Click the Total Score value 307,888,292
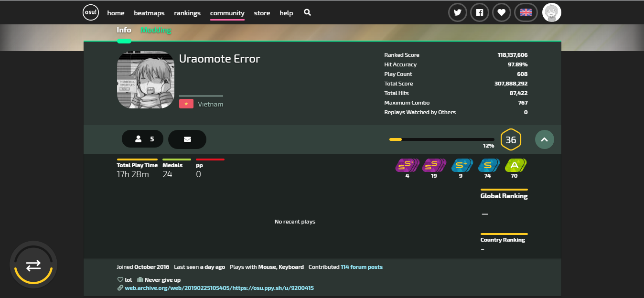This screenshot has height=298, width=644. click(511, 84)
